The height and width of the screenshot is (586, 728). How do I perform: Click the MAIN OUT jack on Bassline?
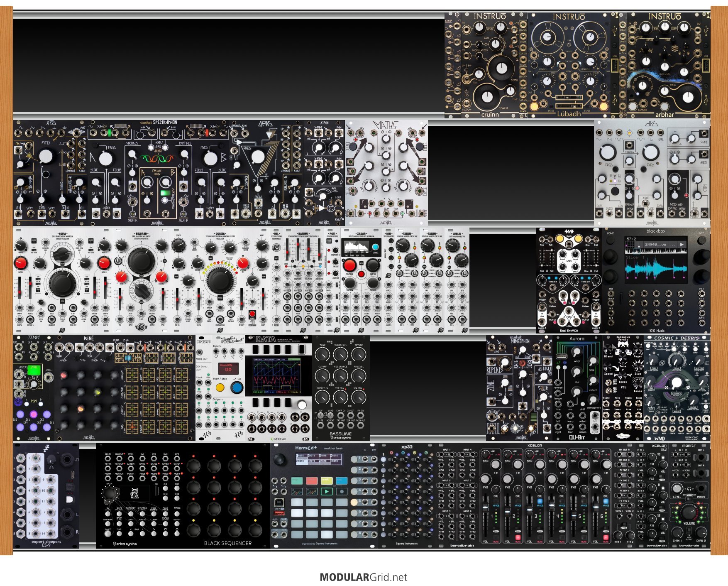pyautogui.click(x=360, y=426)
